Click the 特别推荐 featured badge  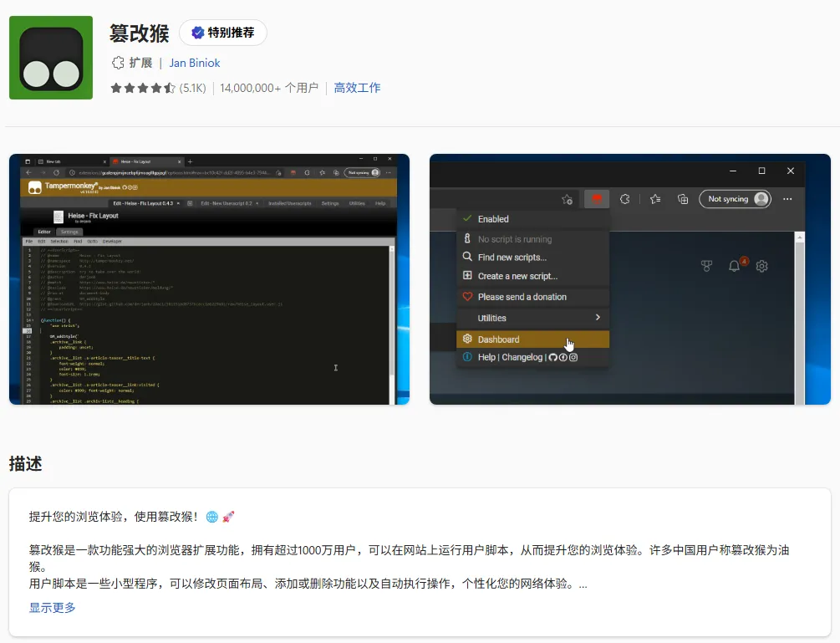pyautogui.click(x=223, y=33)
